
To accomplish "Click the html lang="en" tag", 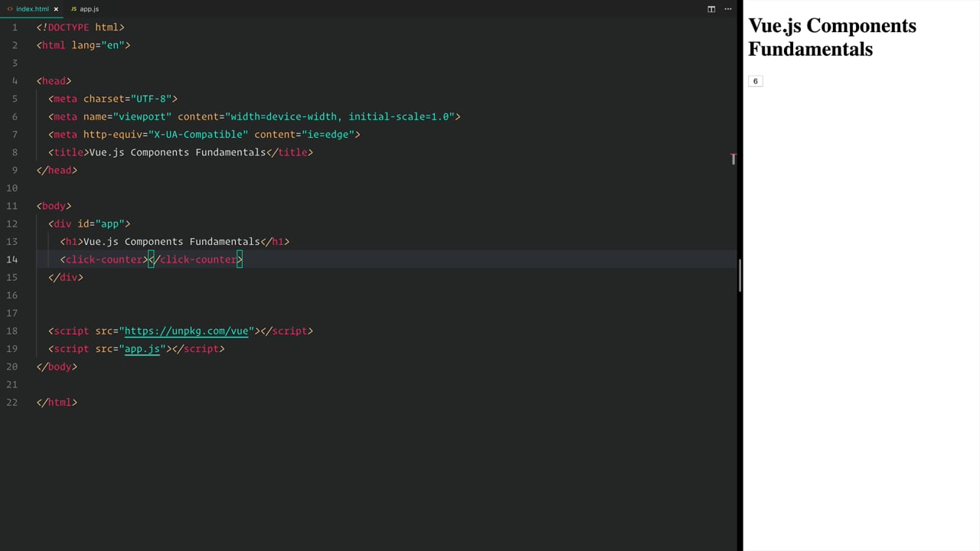I will tap(83, 45).
